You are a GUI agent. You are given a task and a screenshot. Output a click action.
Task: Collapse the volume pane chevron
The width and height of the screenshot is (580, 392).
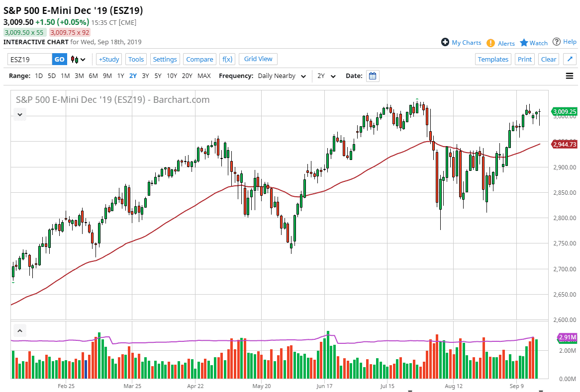(20, 330)
